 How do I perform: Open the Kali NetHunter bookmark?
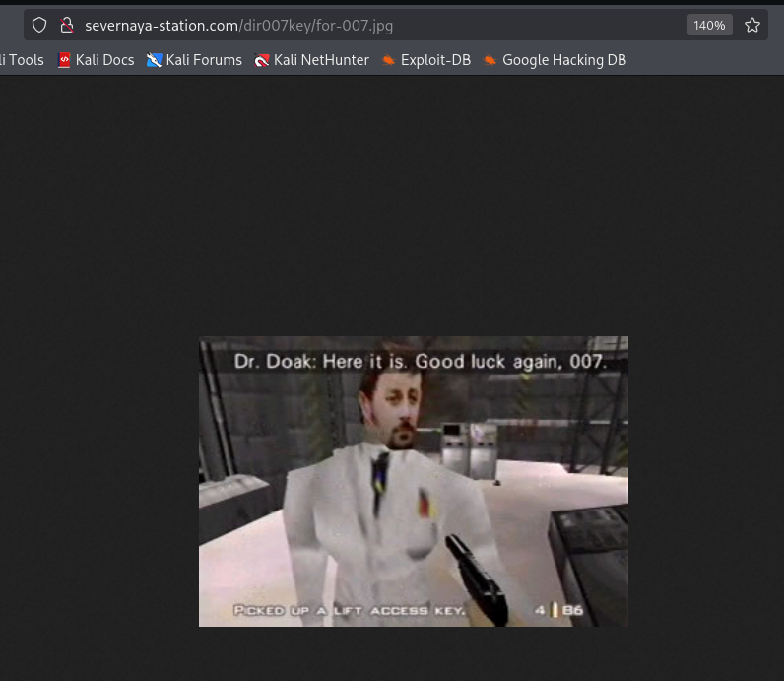tap(312, 60)
